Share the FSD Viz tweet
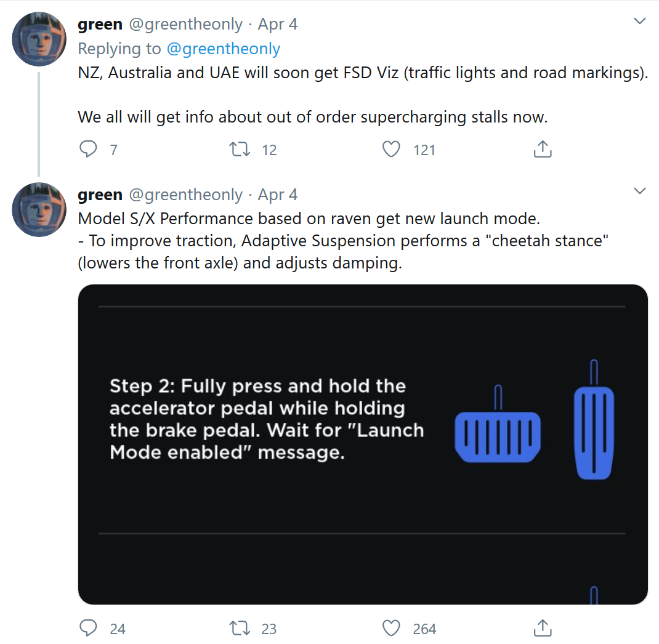 click(x=542, y=150)
